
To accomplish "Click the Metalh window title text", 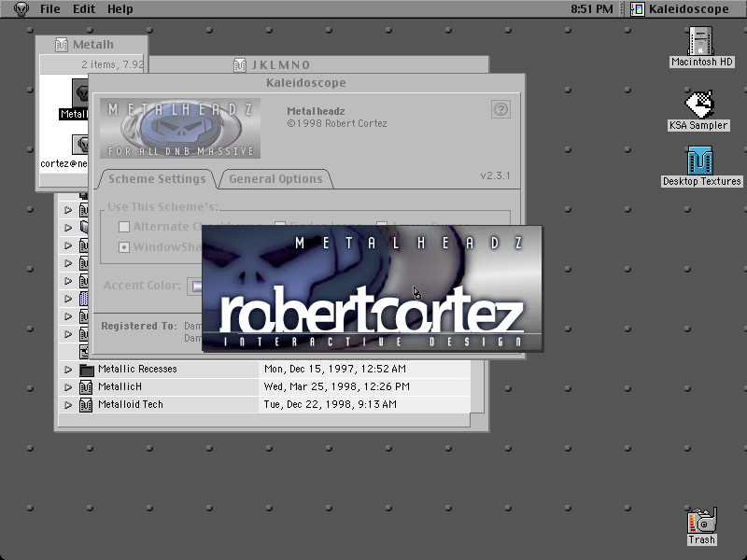I will [x=93, y=45].
